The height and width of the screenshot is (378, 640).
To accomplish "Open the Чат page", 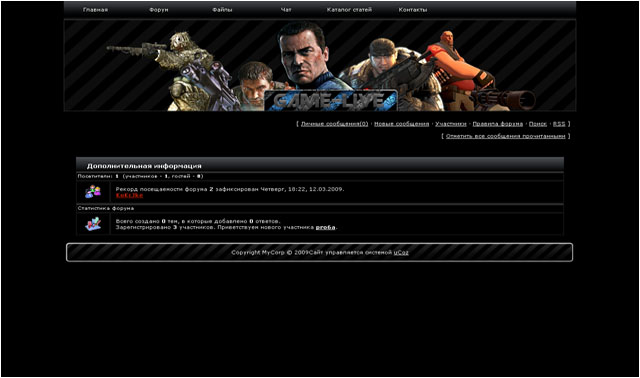I will click(x=286, y=10).
